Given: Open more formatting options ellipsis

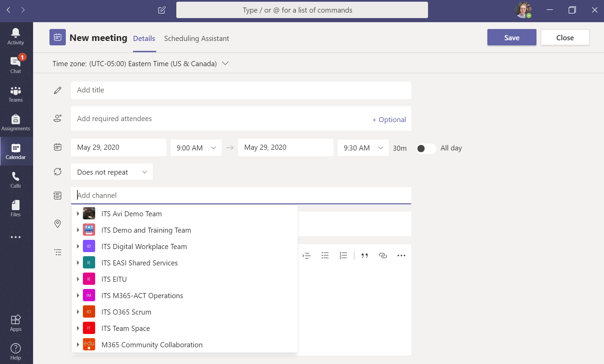Looking at the screenshot, I should [x=401, y=256].
